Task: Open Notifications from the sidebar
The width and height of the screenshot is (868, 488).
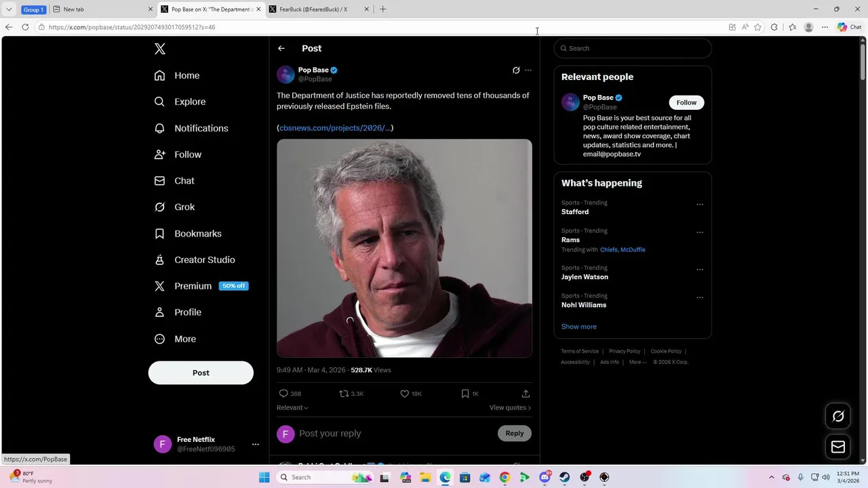Action: coord(191,128)
